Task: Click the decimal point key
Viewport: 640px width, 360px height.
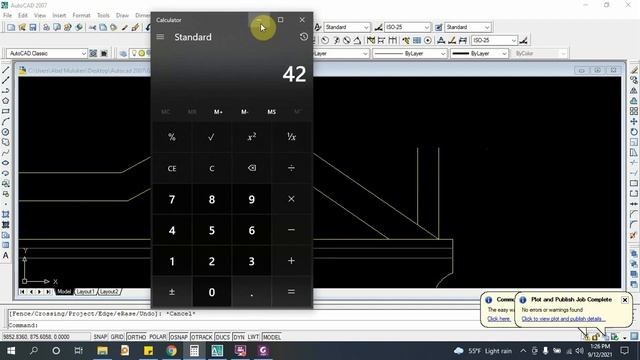Action: click(x=251, y=292)
